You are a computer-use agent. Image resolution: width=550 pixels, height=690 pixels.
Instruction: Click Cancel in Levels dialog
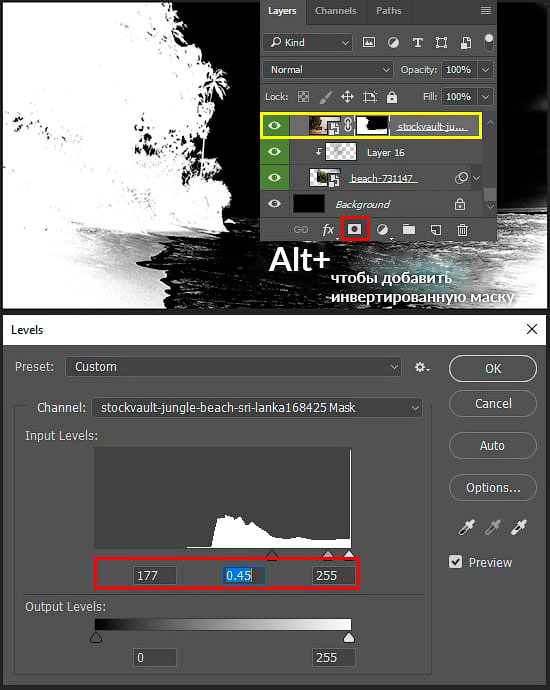click(x=493, y=404)
